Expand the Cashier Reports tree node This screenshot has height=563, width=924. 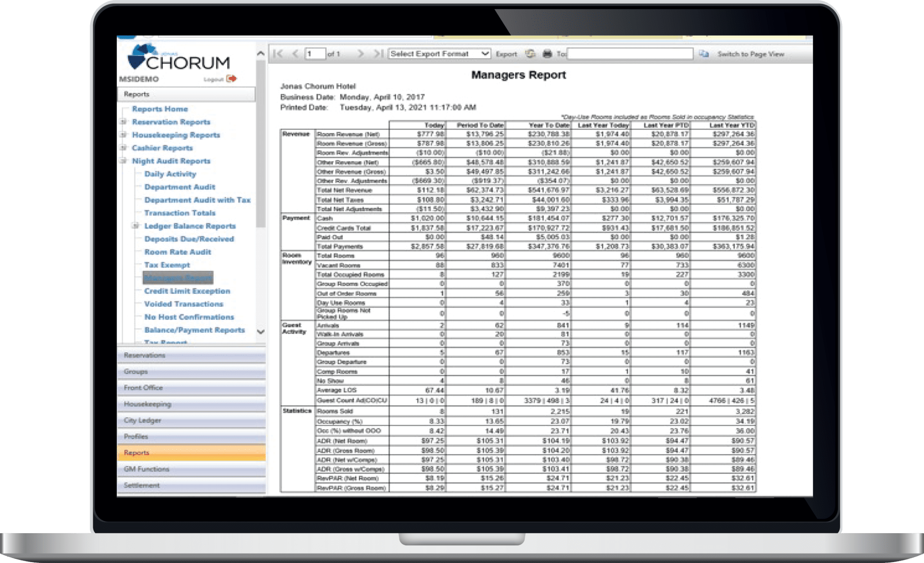(123, 148)
